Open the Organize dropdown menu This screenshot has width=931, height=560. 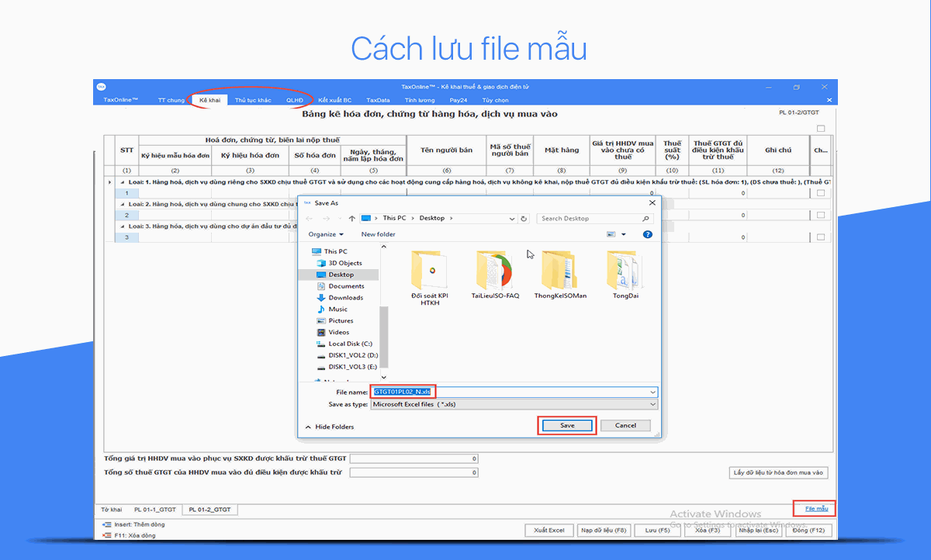point(325,234)
